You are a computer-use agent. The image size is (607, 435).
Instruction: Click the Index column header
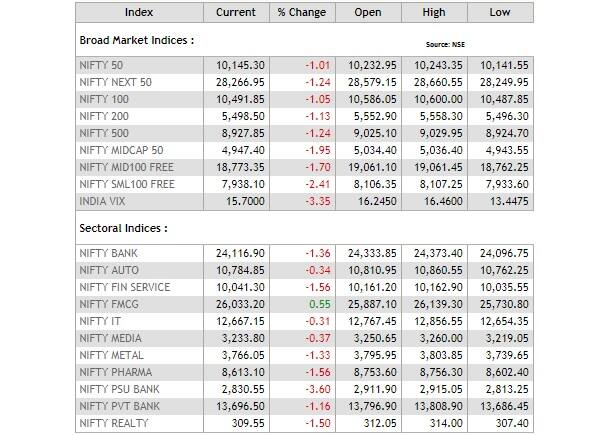(139, 13)
